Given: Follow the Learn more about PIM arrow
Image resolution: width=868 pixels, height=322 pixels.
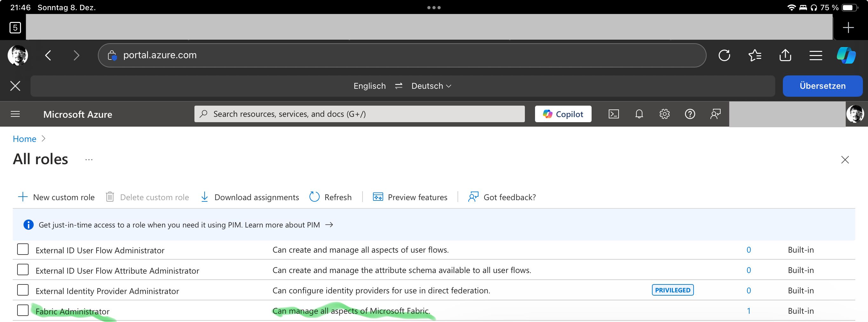Looking at the screenshot, I should (329, 225).
